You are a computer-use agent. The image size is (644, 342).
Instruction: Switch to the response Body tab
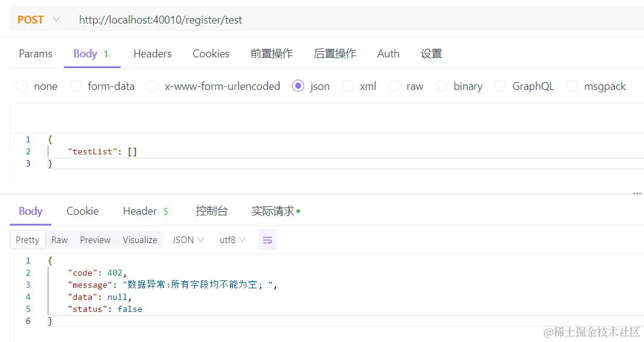30,211
